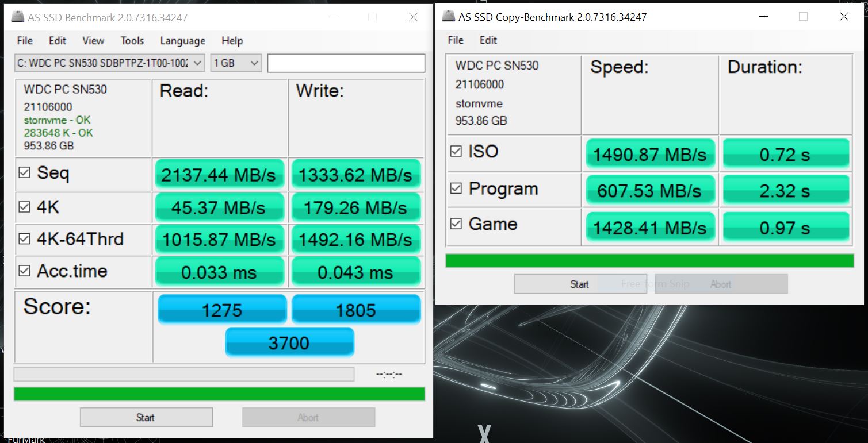
Task: Click the AS SSD Copy-Benchmark title bar icon
Action: pyautogui.click(x=448, y=17)
